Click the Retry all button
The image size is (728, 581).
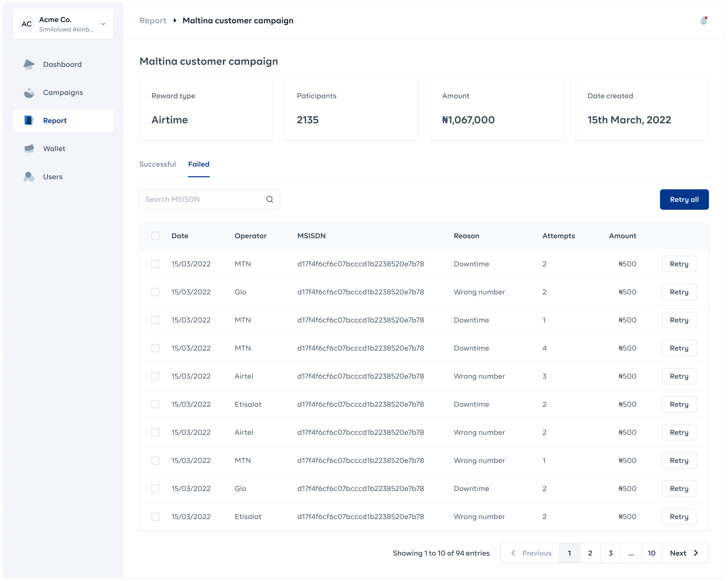[x=684, y=199]
